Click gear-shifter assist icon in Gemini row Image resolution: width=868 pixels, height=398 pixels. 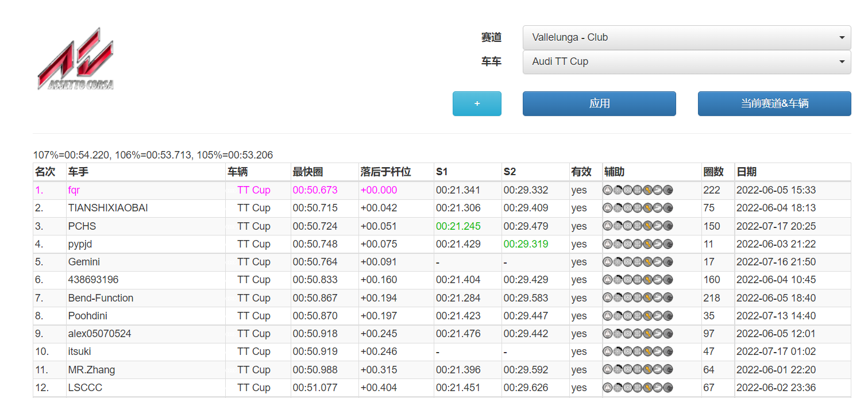[638, 261]
